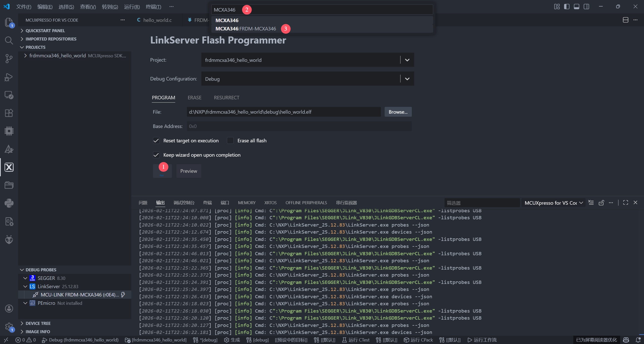This screenshot has width=644, height=344.
Task: Open the Project dropdown
Action: (308, 60)
